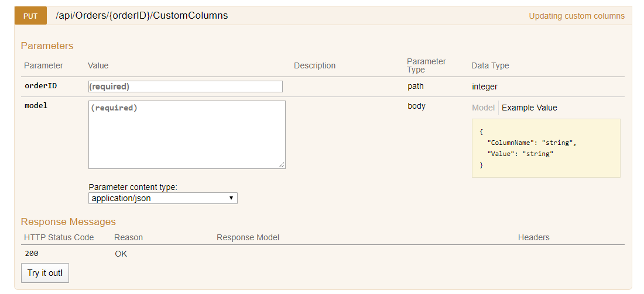Click the Response Messages heading
The image size is (644, 294).
coord(68,222)
